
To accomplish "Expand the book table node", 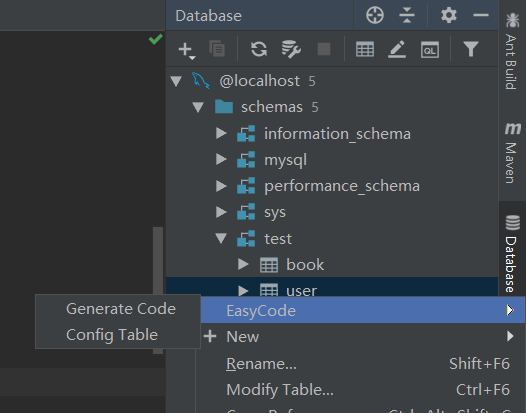I will click(243, 264).
